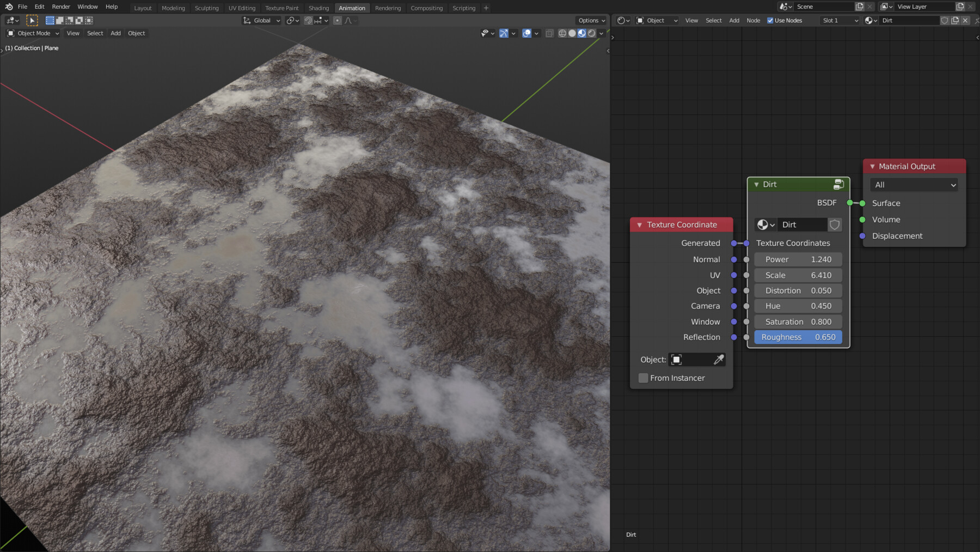
Task: Select the tweak cursor tool icon
Action: click(32, 21)
